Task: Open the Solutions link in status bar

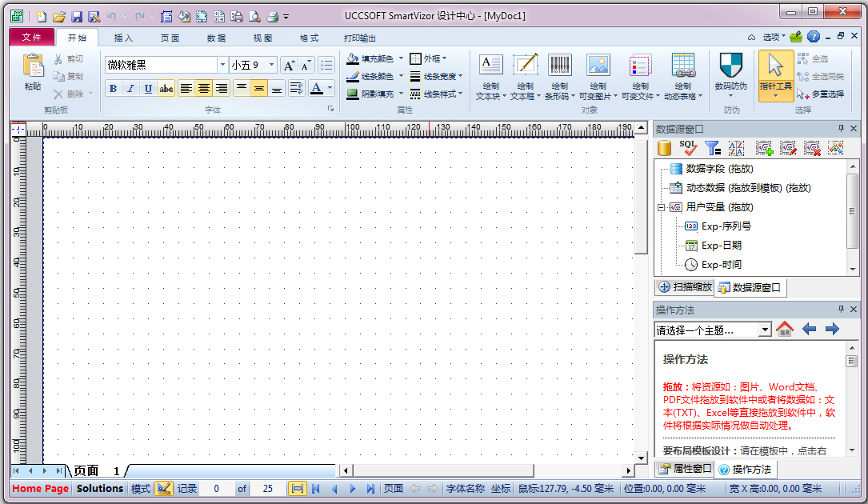Action: coord(100,489)
